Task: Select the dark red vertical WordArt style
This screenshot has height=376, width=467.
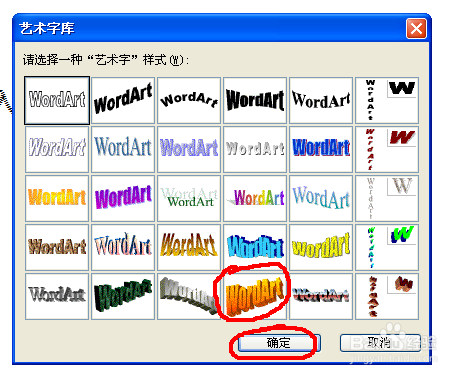Action: [x=387, y=149]
